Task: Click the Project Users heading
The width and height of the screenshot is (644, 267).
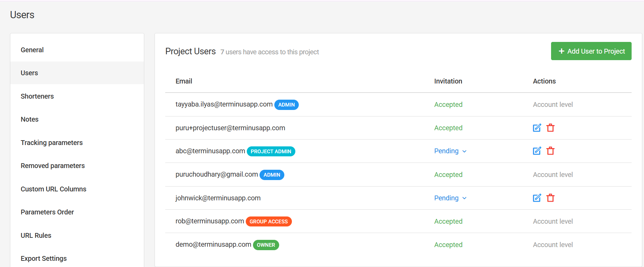Action: 190,51
